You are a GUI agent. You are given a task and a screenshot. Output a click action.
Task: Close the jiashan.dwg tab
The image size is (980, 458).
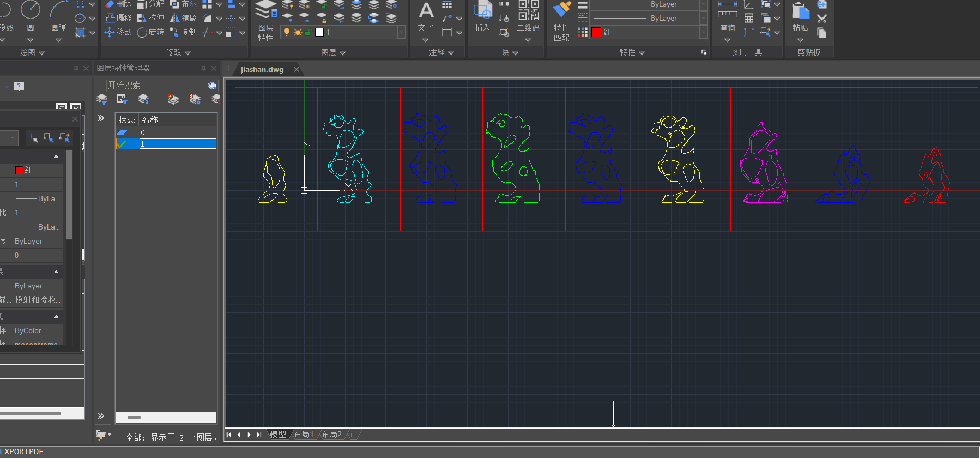point(297,69)
